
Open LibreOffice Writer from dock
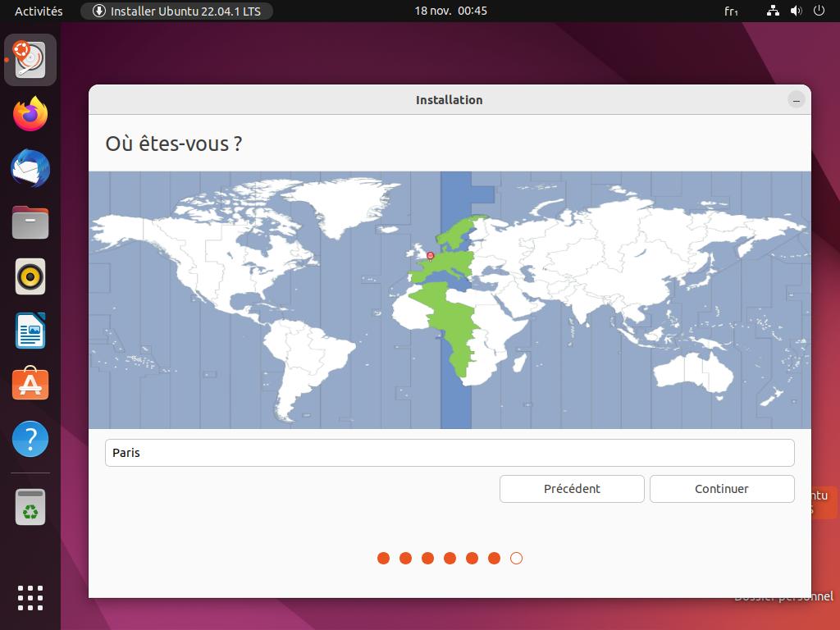tap(30, 331)
